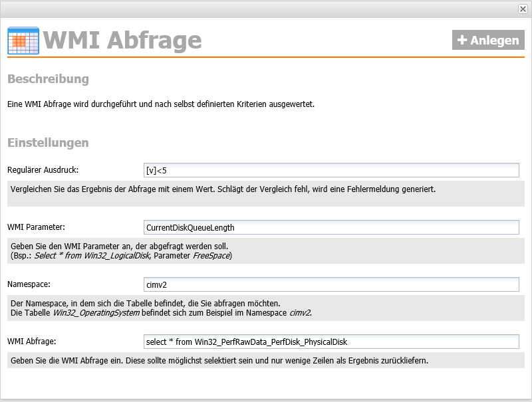This screenshot has height=402, width=532.
Task: Click the Beschreibung section heading
Action: 48,79
